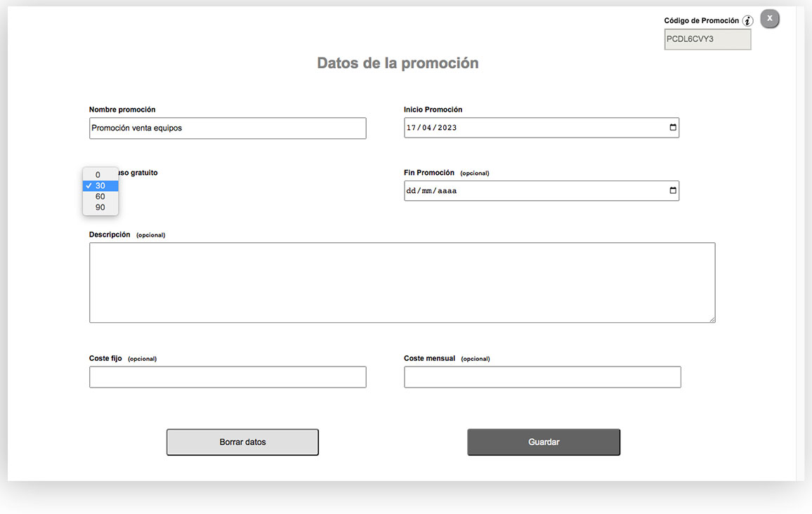Open the calendar picker for Fin Promoción
Image resolution: width=812 pixels, height=514 pixels.
673,191
